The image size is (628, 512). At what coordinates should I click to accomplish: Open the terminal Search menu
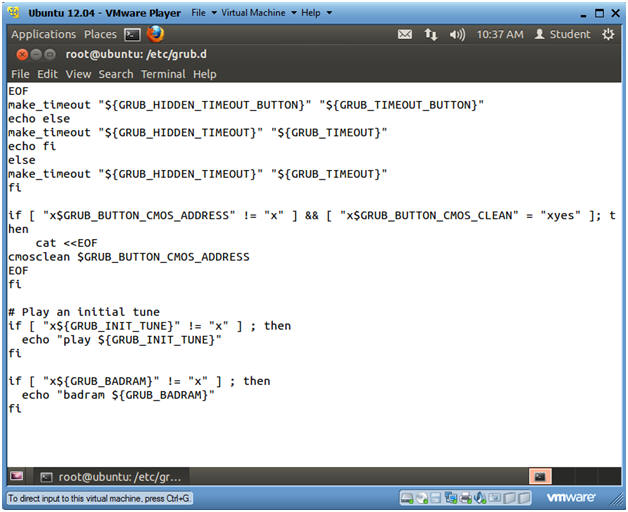[x=116, y=74]
